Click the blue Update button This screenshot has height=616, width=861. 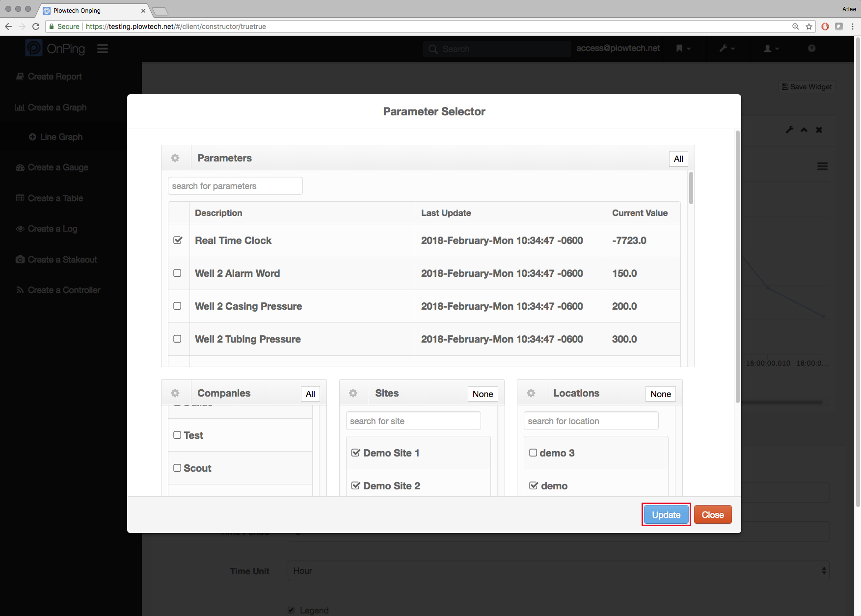666,515
